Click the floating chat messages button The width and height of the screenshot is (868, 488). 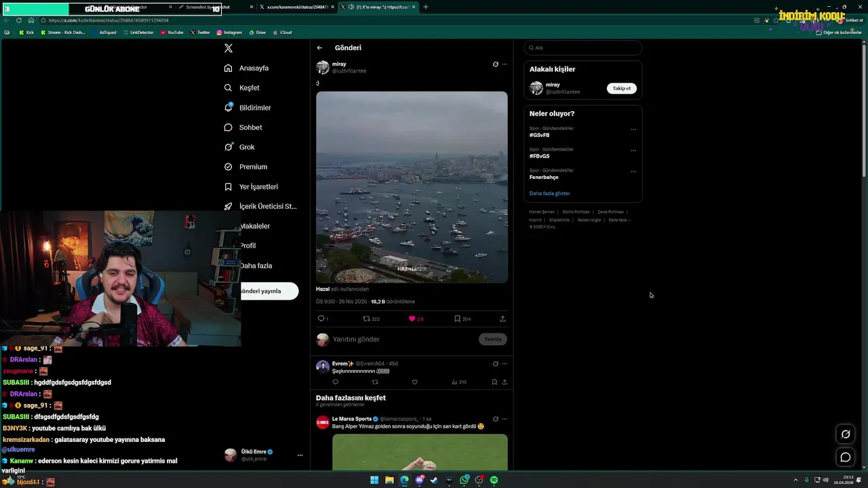[846, 457]
